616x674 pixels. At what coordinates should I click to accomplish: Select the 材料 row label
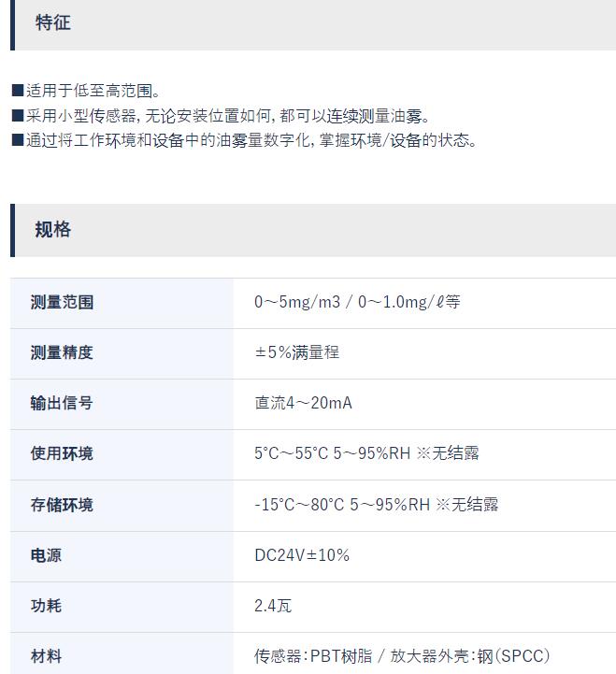[46, 656]
